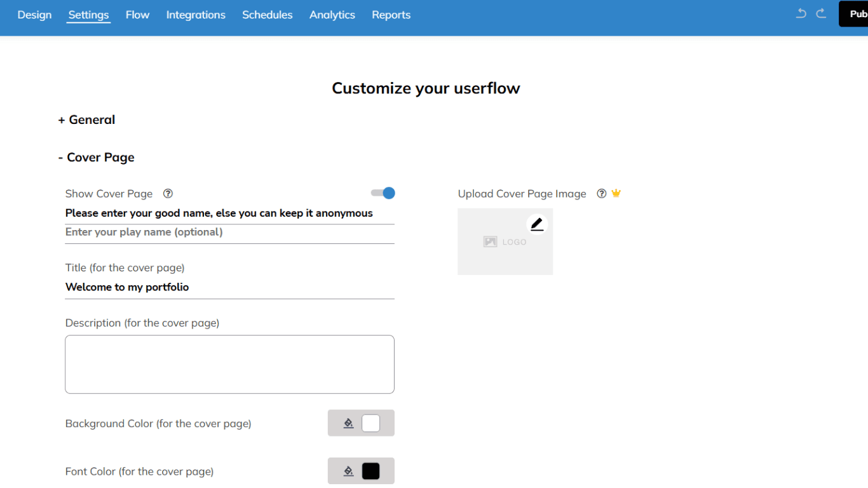Open the Analytics tab
This screenshot has width=868, height=488.
[332, 15]
